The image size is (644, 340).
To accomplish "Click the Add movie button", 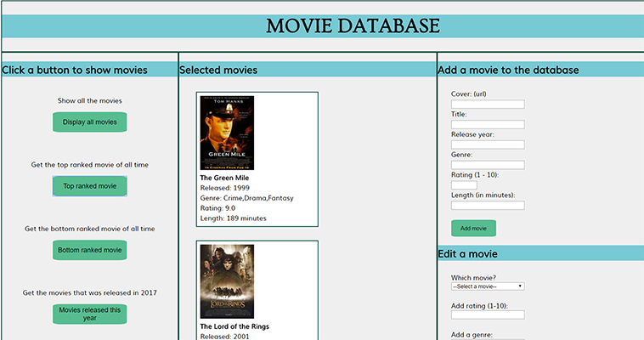I will pyautogui.click(x=473, y=228).
